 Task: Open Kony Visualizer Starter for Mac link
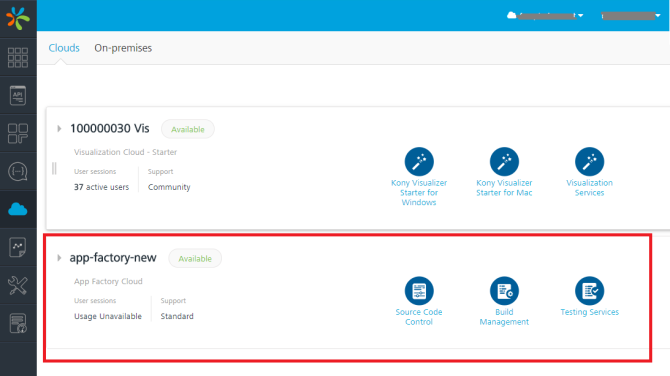[x=504, y=188]
